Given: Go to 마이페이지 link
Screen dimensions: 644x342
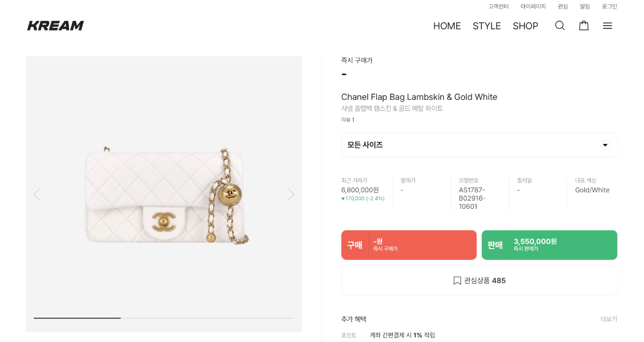Looking at the screenshot, I should (533, 6).
